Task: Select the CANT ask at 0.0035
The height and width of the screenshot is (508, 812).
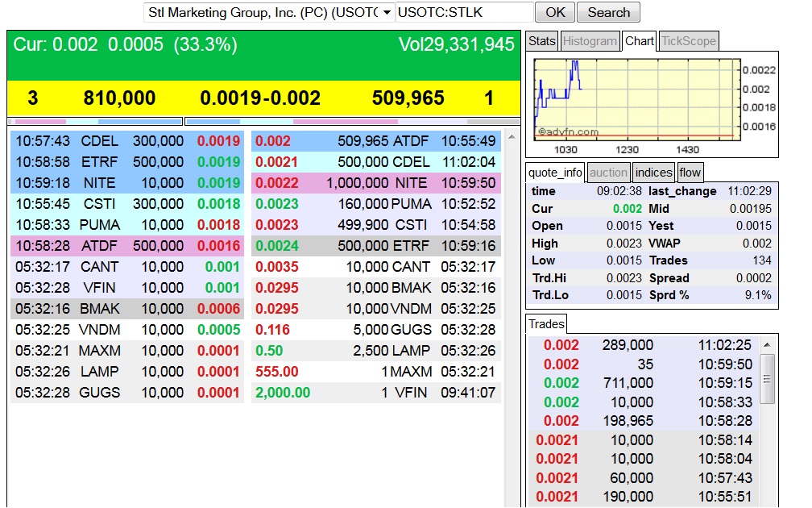Action: click(376, 267)
